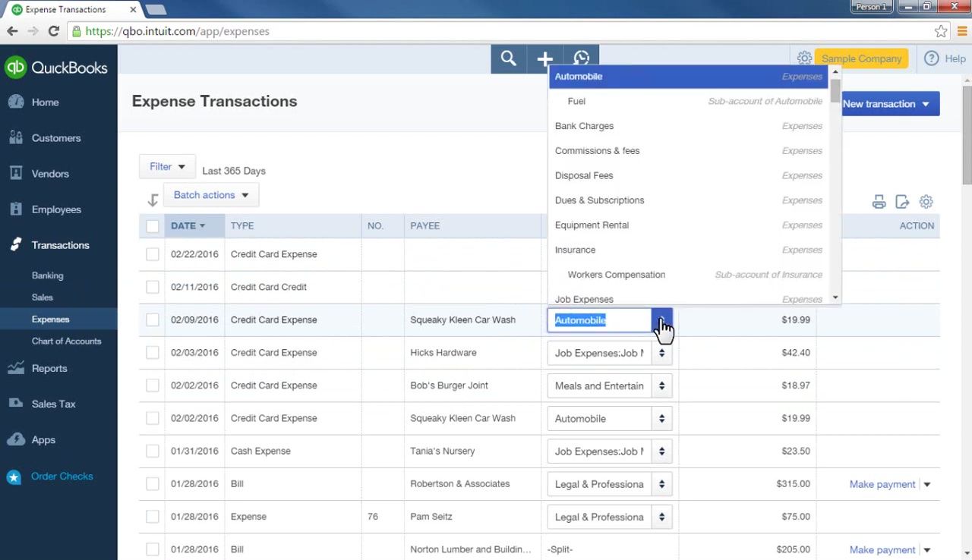Check the Robertson & Associates row checkbox

[153, 484]
